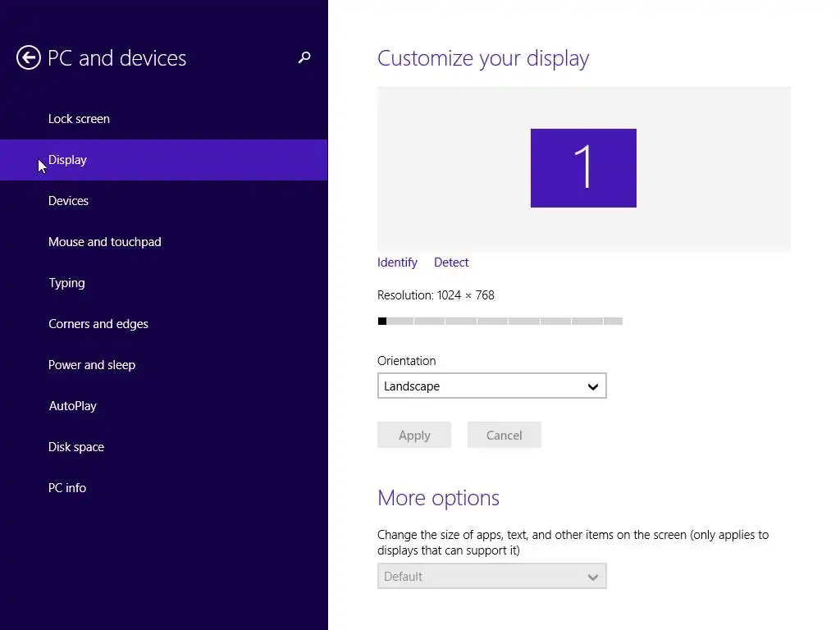Select the Display category

pyautogui.click(x=164, y=160)
